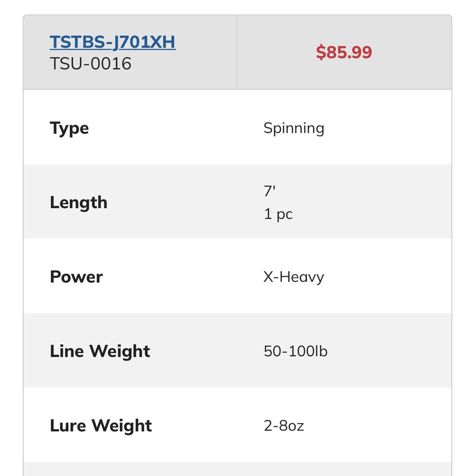Click the partially visible row below Lure Weight
The image size is (475, 476).
pyautogui.click(x=237, y=469)
